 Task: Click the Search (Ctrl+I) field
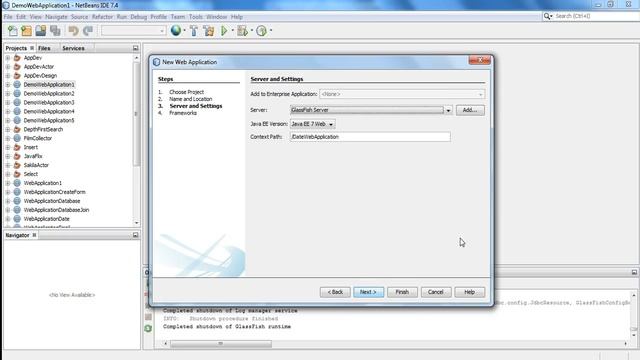(x=595, y=16)
